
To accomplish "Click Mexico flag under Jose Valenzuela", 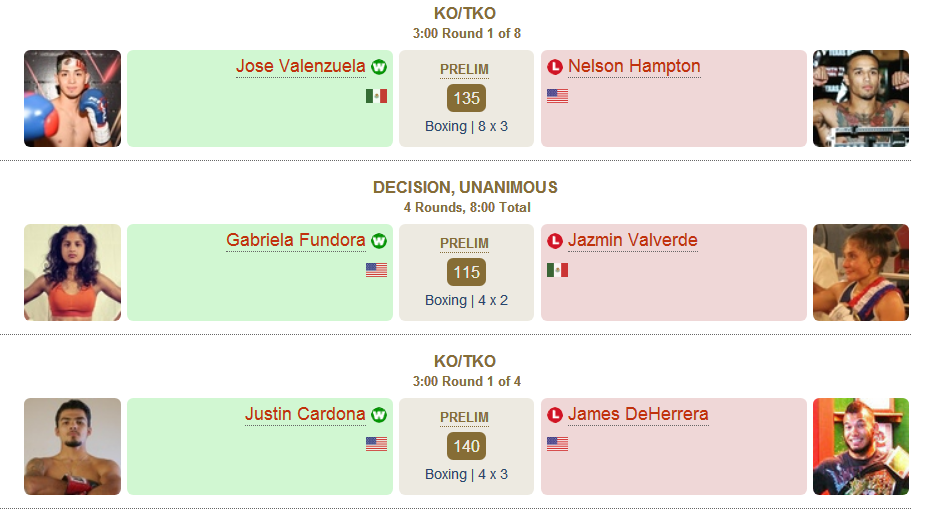I will pos(376,96).
